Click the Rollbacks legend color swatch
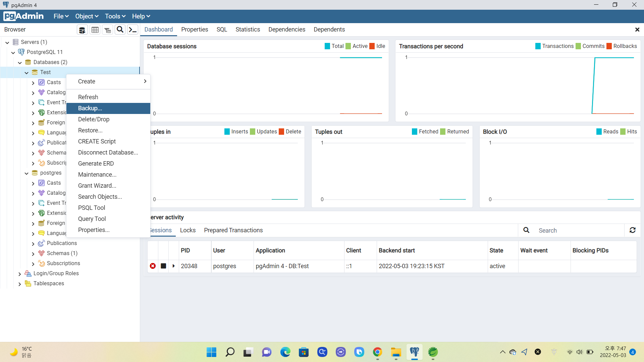Screen dimensions: 644x362 tap(609, 46)
